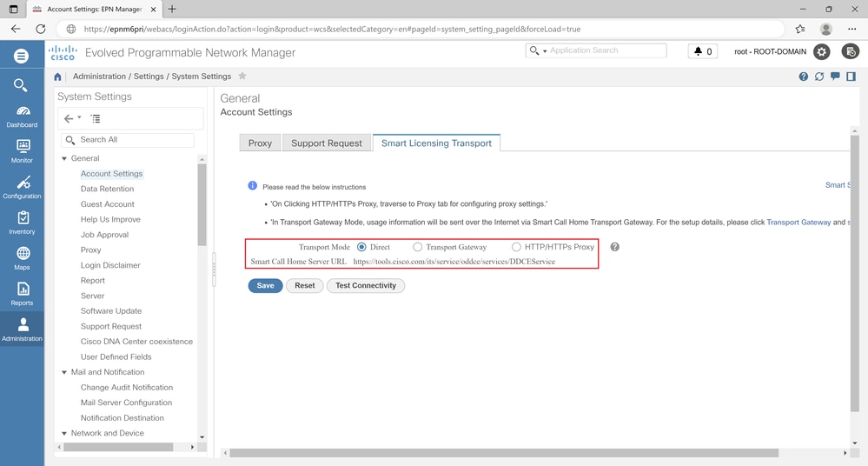Click the tree list view icon
This screenshot has height=466, width=868.
point(96,118)
